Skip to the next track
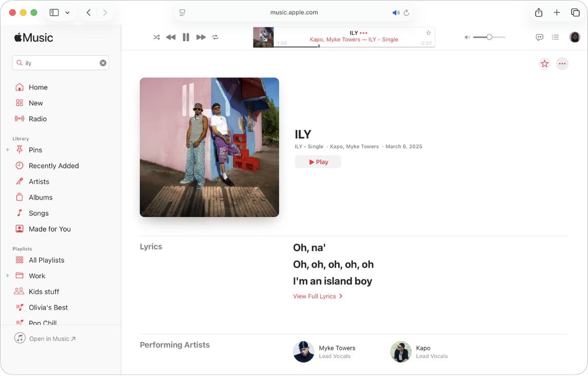The width and height of the screenshot is (588, 376). (x=201, y=37)
